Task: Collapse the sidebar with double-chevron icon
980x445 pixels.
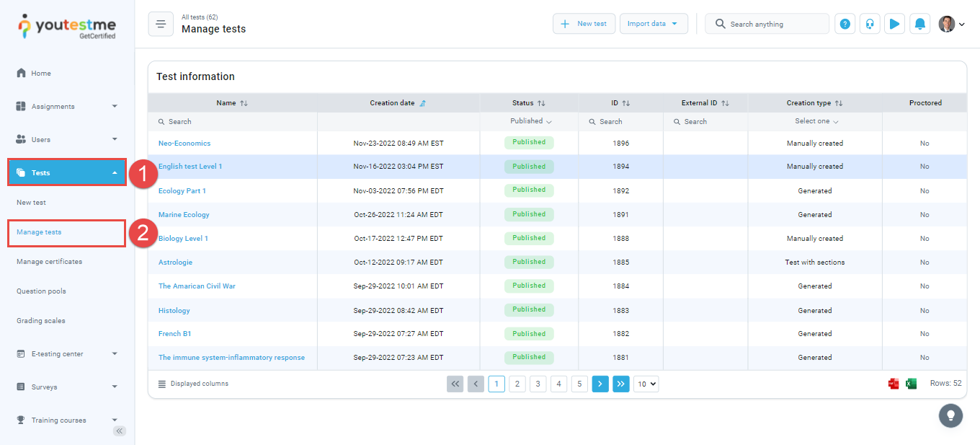Action: [x=120, y=431]
